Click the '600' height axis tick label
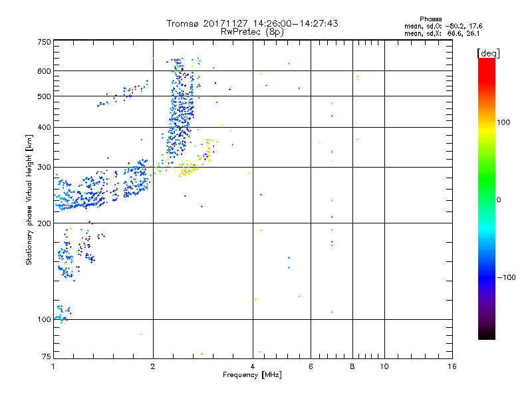532x399 pixels. (44, 71)
